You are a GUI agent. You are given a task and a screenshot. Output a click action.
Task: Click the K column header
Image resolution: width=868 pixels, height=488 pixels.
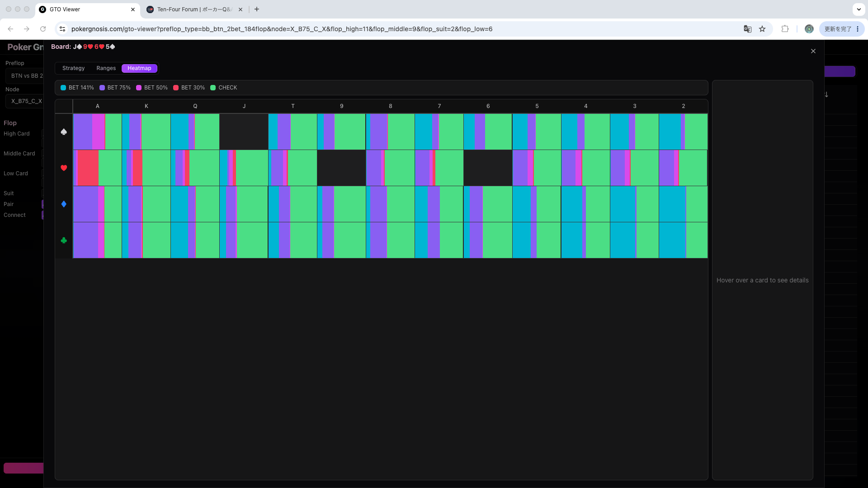point(146,106)
